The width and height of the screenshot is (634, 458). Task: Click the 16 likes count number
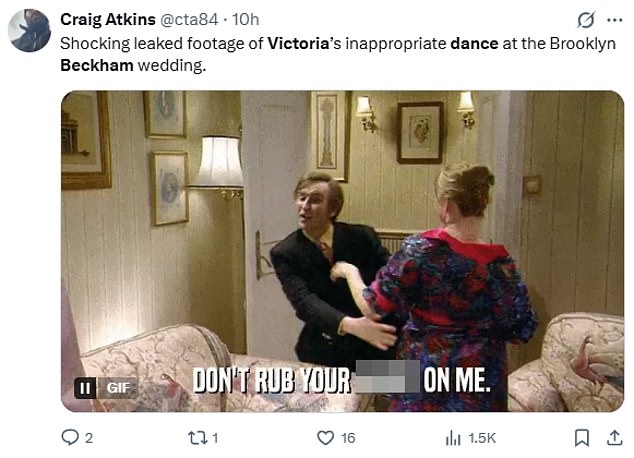pos(348,437)
